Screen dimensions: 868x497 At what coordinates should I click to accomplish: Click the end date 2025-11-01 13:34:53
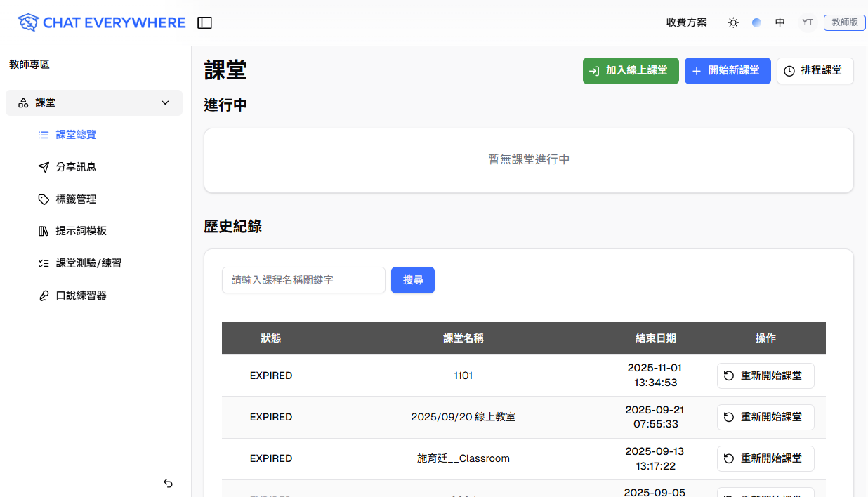[655, 376]
